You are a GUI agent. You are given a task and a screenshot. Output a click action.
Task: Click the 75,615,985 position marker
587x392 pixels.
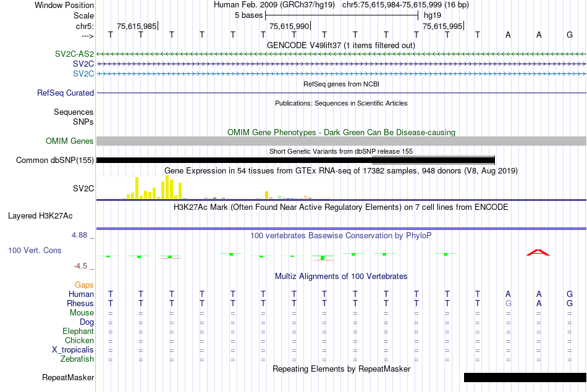click(137, 26)
